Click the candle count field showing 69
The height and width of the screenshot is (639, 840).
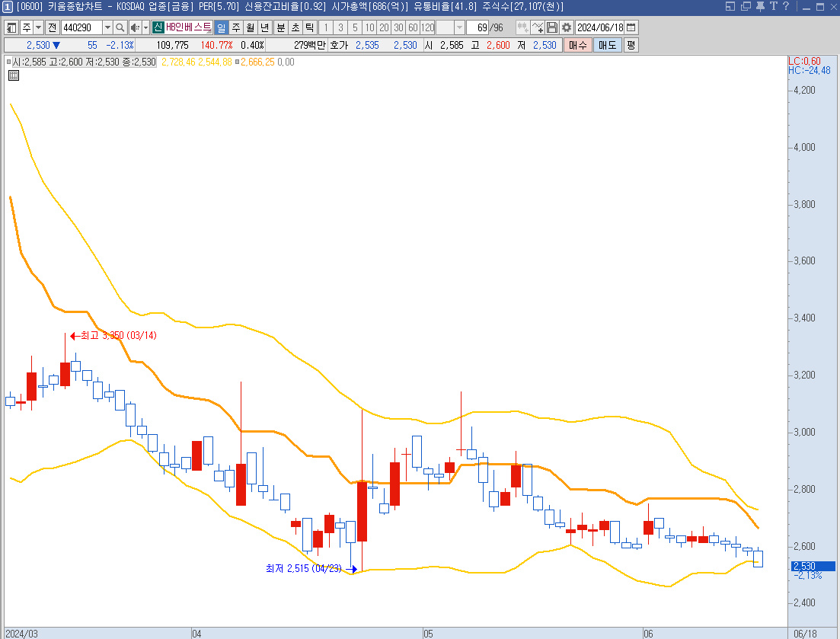click(x=477, y=27)
